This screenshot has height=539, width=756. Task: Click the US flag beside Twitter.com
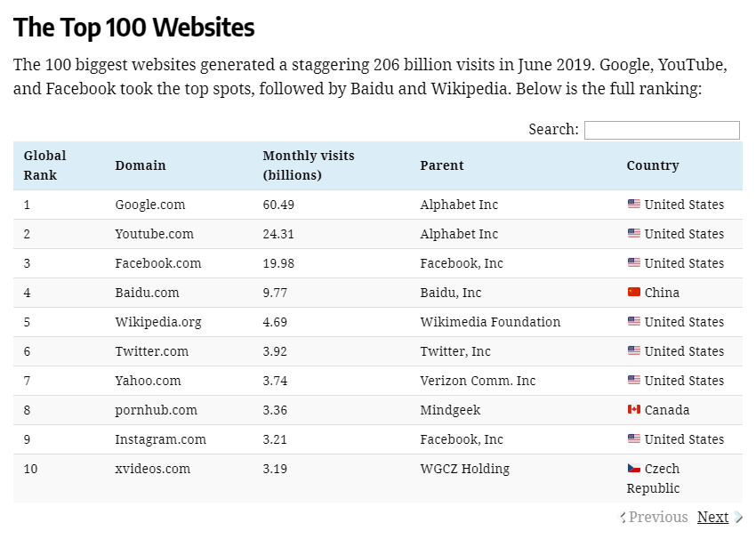[x=632, y=350]
